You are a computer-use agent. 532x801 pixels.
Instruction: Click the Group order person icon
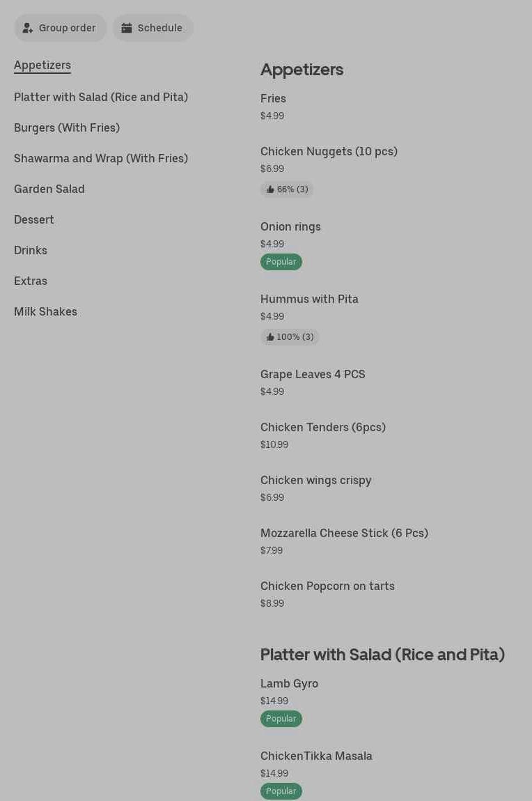28,28
